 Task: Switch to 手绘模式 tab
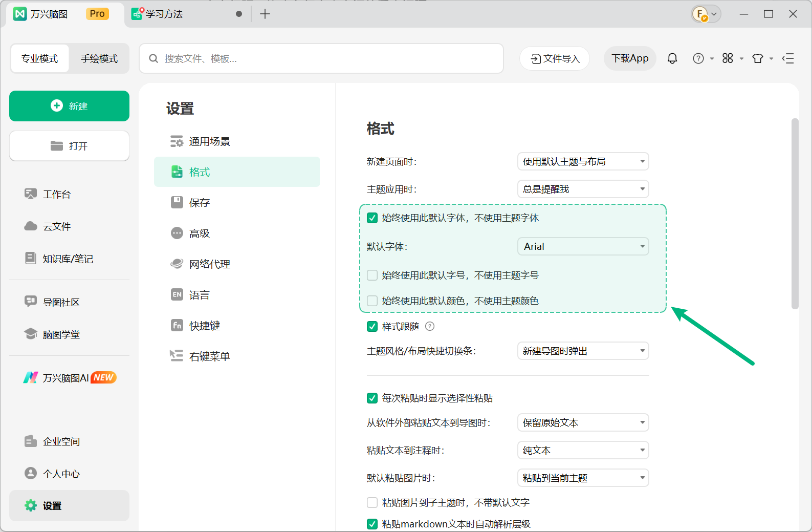[99, 58]
